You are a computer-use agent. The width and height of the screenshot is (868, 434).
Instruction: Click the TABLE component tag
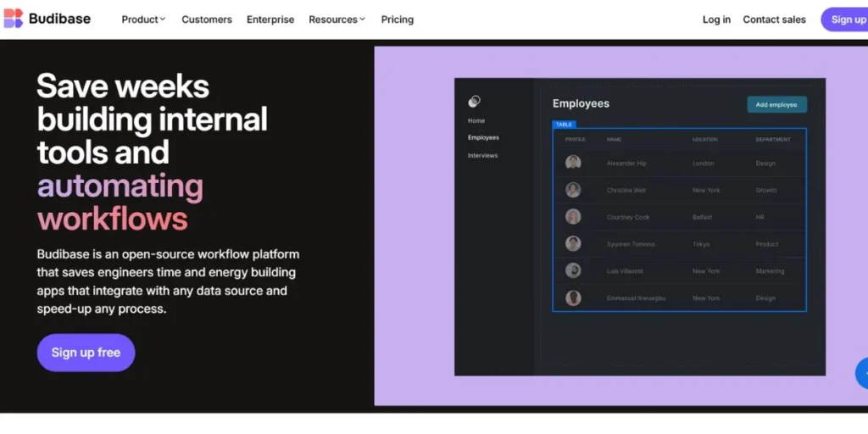pos(564,125)
